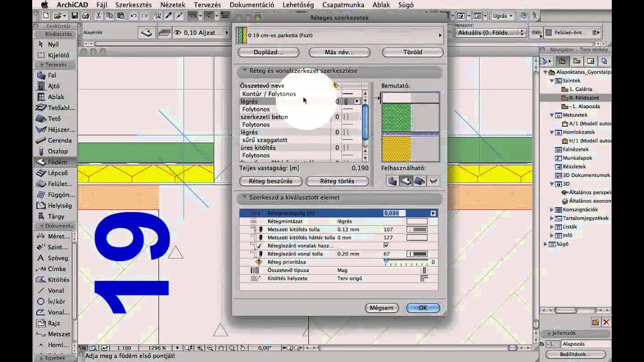This screenshot has width=644, height=362.
Task: Toggle shell usage icon under Felhasználható
Action: [x=433, y=181]
